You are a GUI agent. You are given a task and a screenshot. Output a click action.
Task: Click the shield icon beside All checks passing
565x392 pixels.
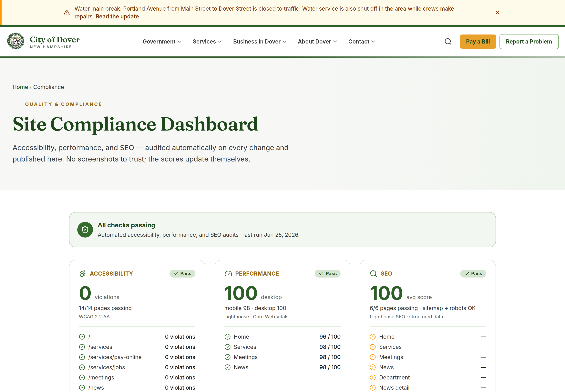(x=85, y=230)
